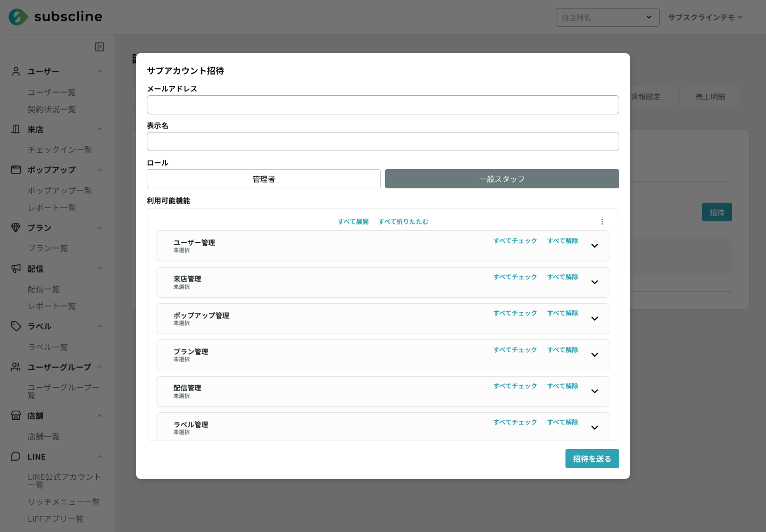The height and width of the screenshot is (532, 766).
Task: Click the 店舗 shop icon in sidebar
Action: pos(16,415)
